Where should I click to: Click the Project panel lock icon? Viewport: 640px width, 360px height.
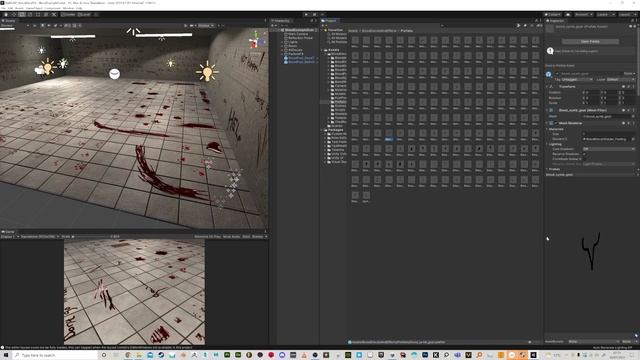(536, 20)
